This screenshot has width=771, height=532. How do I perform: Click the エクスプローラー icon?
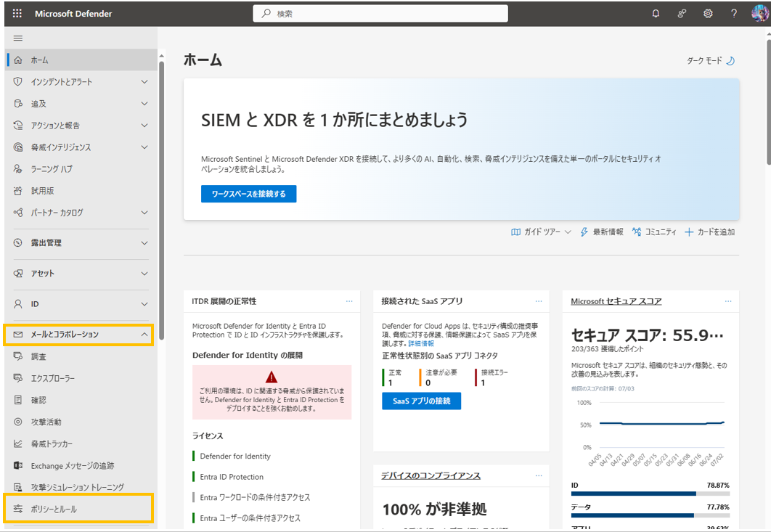18,378
